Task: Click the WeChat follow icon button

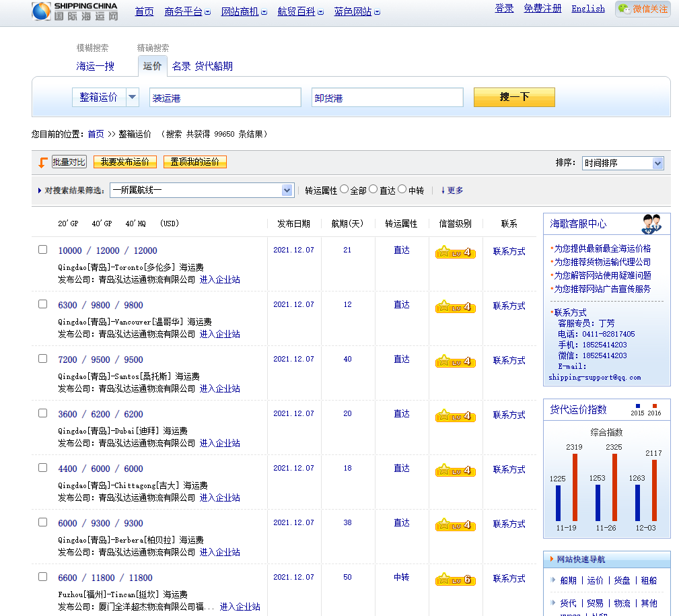Action: (x=643, y=9)
